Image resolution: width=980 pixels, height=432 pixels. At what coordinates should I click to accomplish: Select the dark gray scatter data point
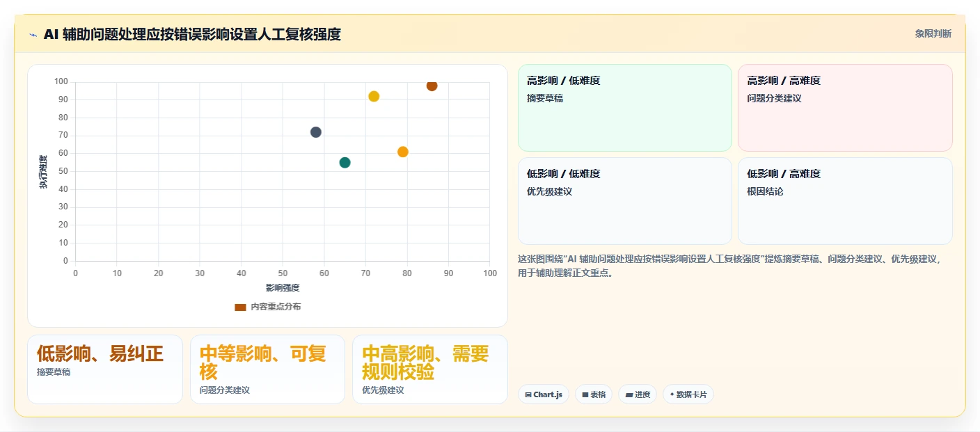[315, 132]
